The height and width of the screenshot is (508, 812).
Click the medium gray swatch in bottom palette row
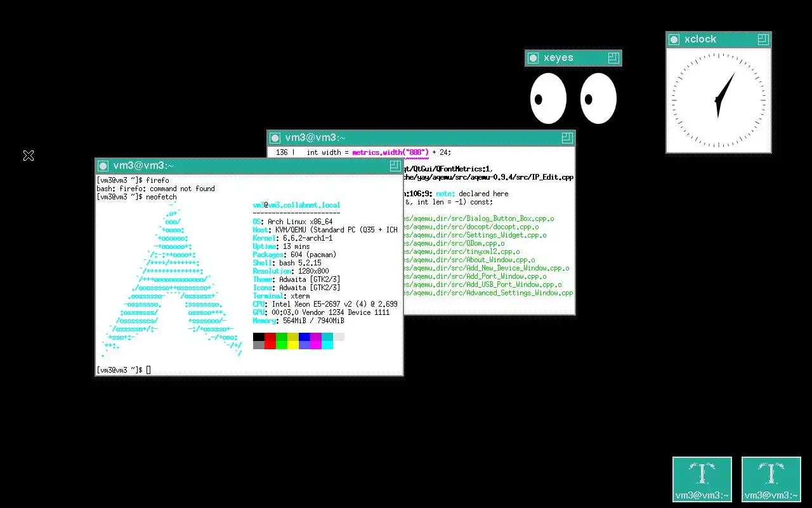pyautogui.click(x=259, y=345)
